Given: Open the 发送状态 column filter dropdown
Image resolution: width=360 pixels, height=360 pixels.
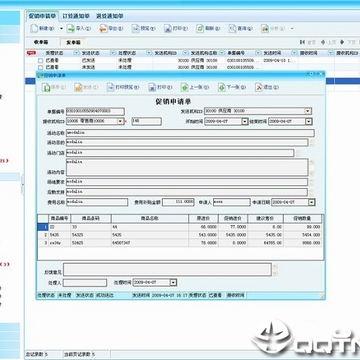Looking at the screenshot, I should [x=113, y=53].
